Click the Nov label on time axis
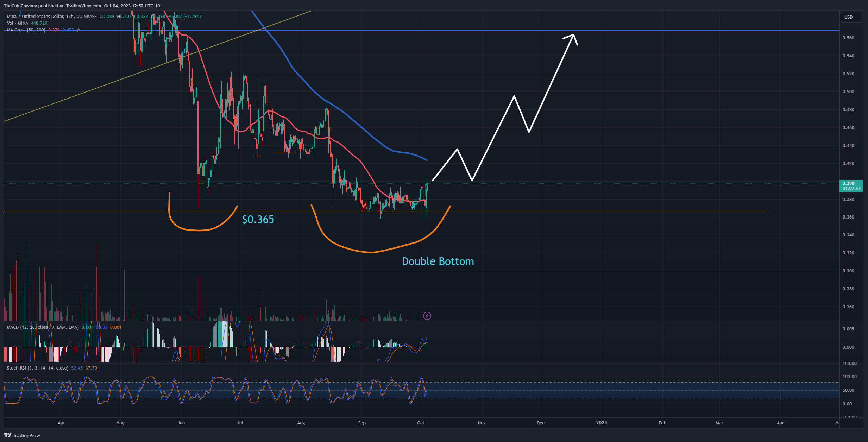 pos(482,423)
